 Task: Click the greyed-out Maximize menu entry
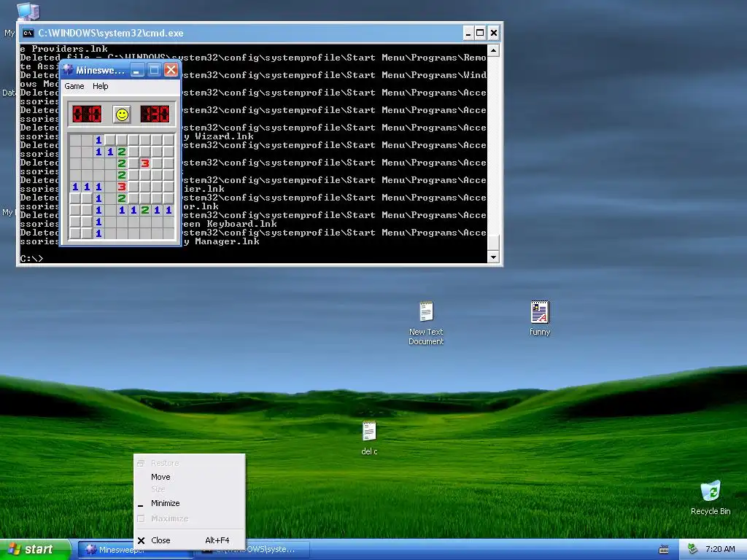190,518
